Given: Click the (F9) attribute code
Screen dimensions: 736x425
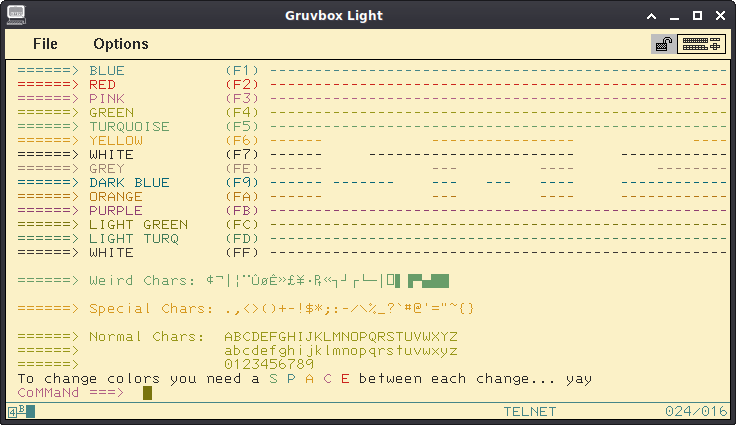Looking at the screenshot, I should pyautogui.click(x=242, y=183).
